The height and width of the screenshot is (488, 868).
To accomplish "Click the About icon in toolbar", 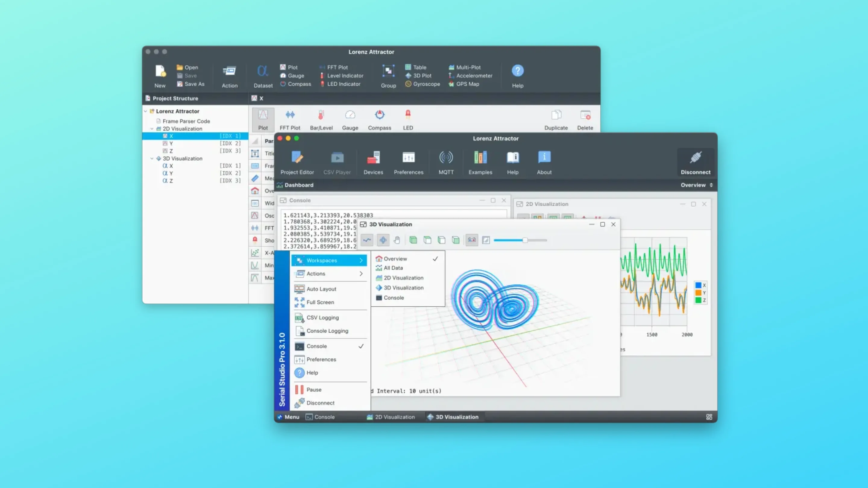I will [x=544, y=163].
